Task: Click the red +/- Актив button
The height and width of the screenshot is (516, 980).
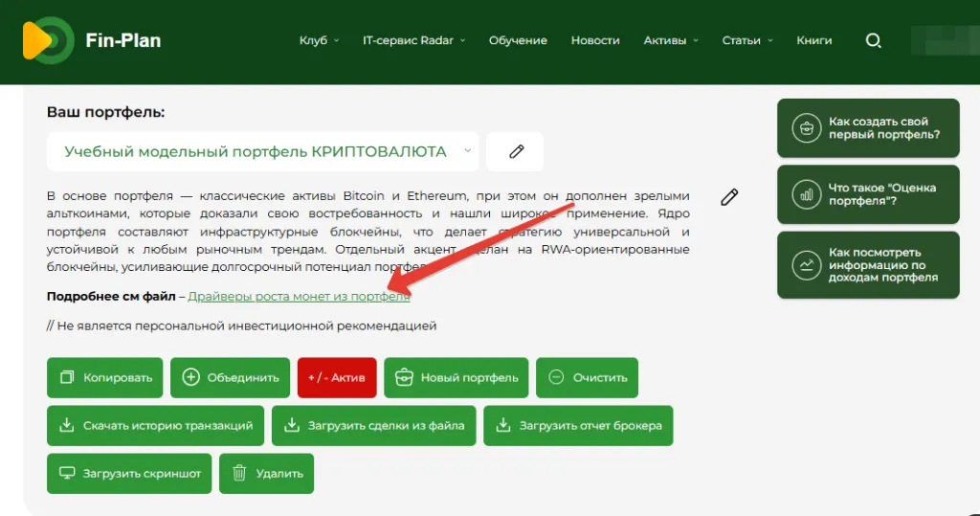Action: click(337, 377)
